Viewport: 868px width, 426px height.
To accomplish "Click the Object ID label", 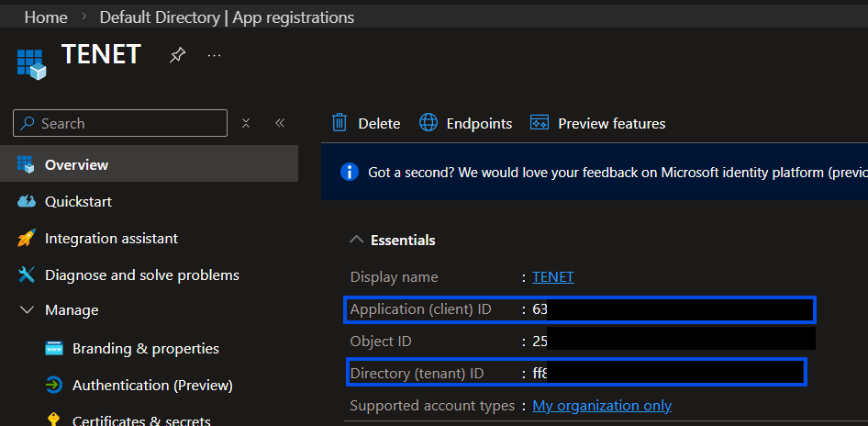I will pos(381,342).
